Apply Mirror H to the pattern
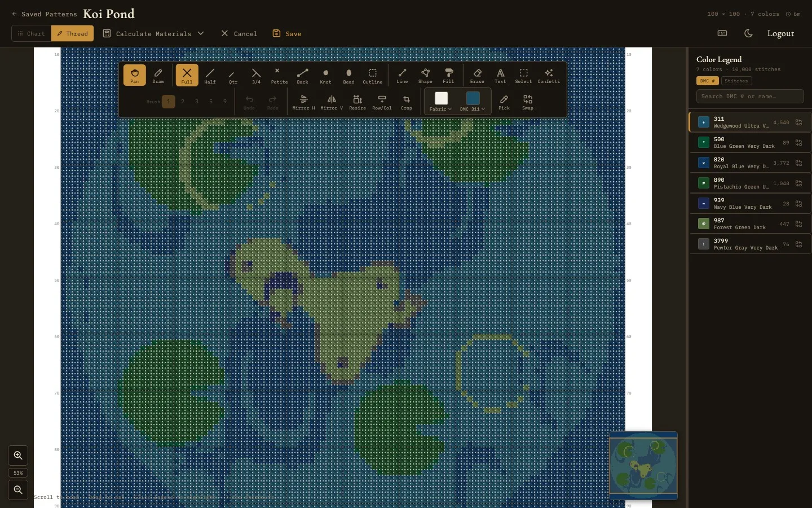The image size is (812, 508). click(303, 102)
